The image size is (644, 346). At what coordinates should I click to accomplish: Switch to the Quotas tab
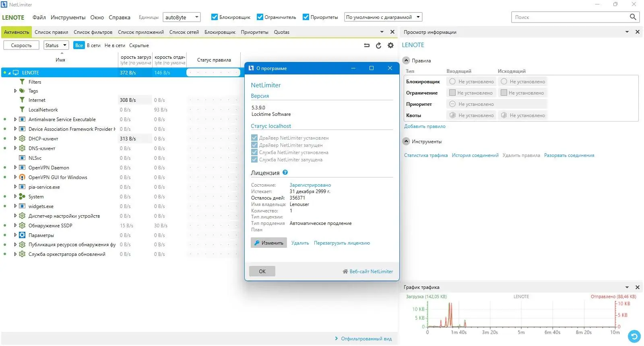(x=282, y=32)
